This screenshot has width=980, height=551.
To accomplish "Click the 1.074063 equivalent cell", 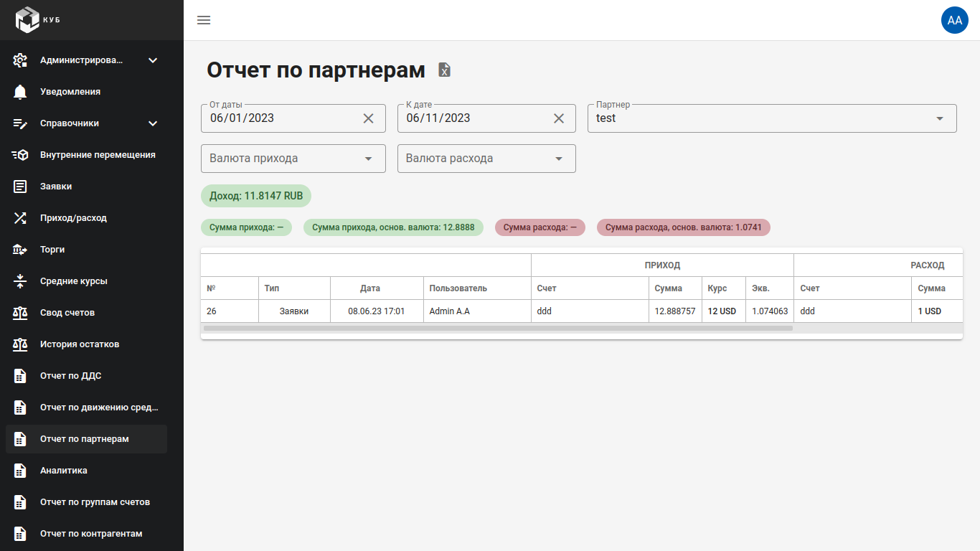I will pyautogui.click(x=770, y=311).
